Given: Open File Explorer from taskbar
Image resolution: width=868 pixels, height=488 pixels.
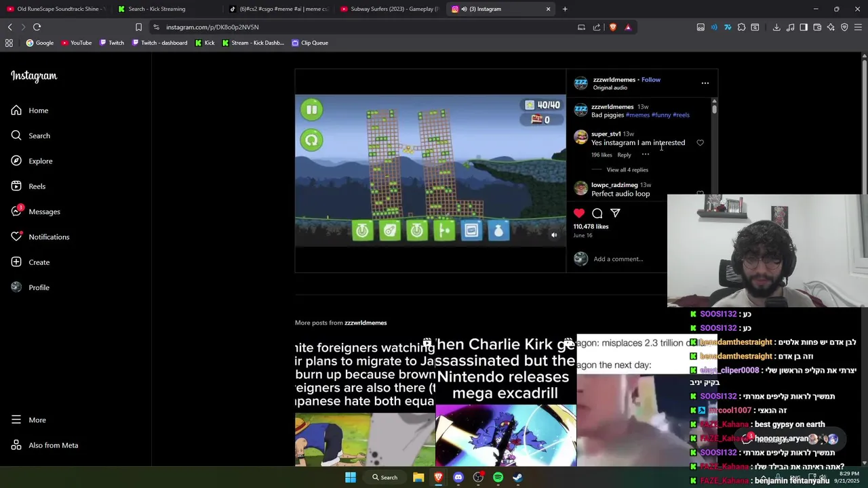Looking at the screenshot, I should pos(418,477).
